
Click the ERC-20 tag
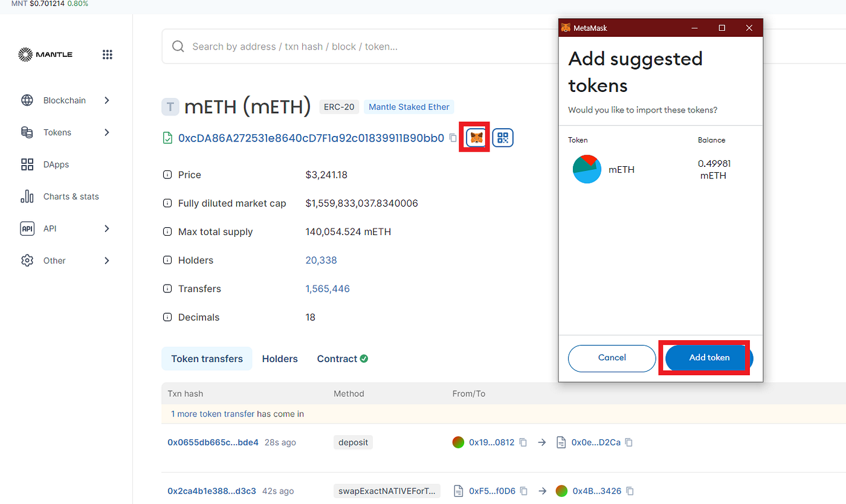pos(339,107)
